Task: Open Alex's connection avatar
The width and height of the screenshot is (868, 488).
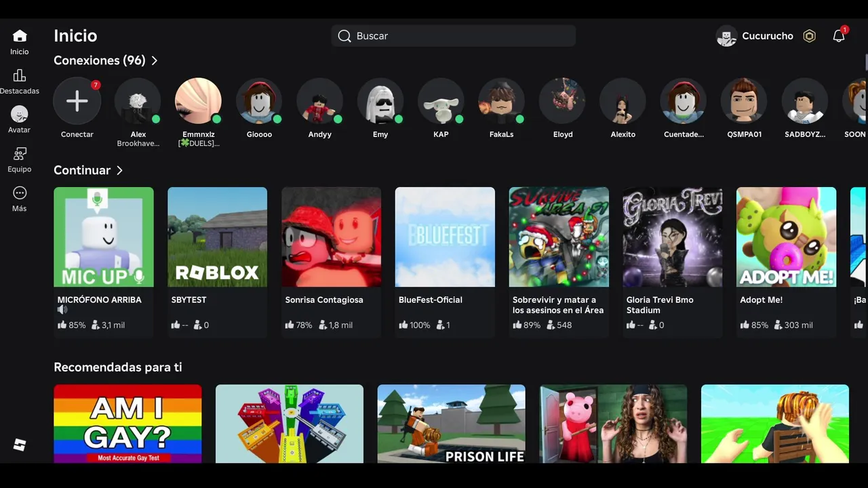Action: pyautogui.click(x=138, y=101)
